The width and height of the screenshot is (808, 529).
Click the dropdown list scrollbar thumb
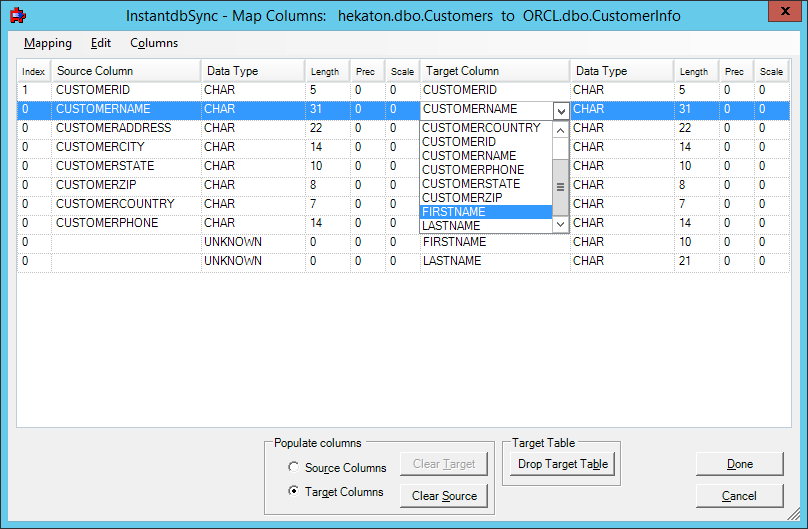(x=561, y=186)
